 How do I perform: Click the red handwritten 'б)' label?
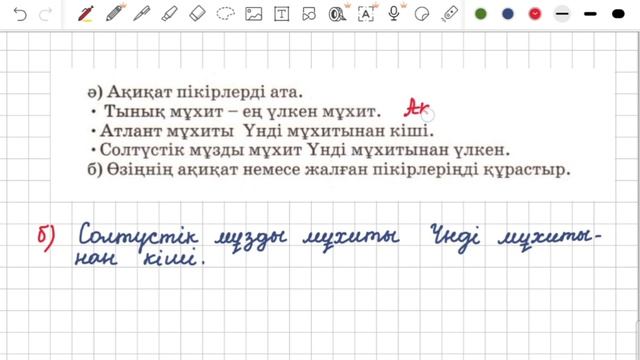click(x=46, y=238)
